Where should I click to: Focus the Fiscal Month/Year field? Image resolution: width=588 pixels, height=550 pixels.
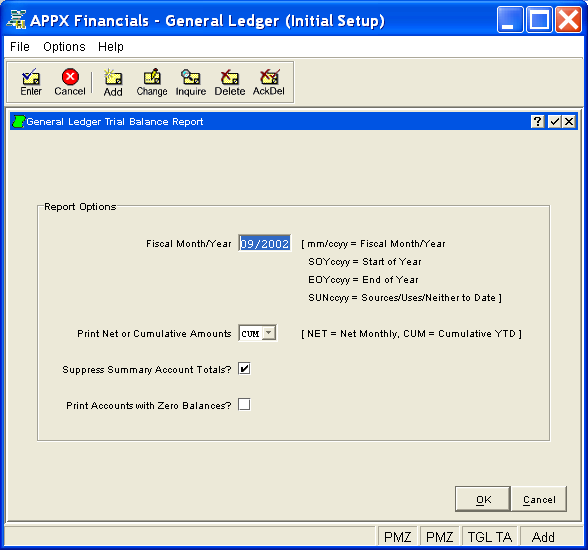(265, 243)
